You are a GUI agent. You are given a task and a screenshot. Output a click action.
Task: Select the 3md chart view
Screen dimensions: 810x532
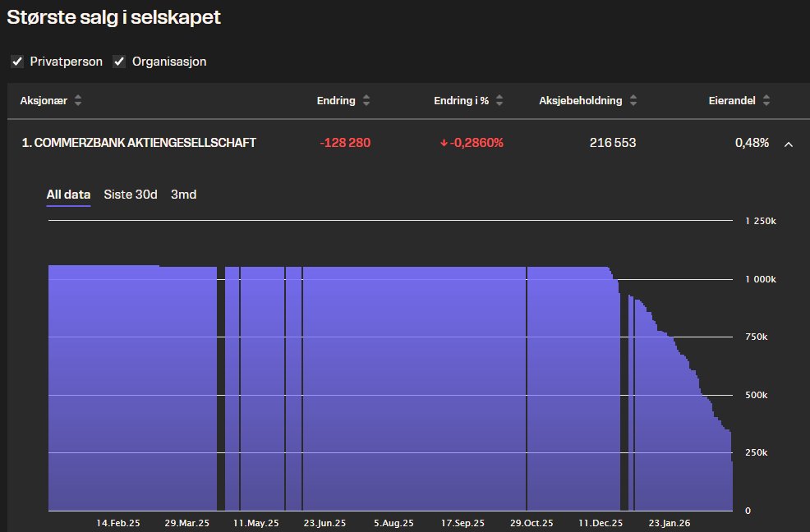click(182, 195)
